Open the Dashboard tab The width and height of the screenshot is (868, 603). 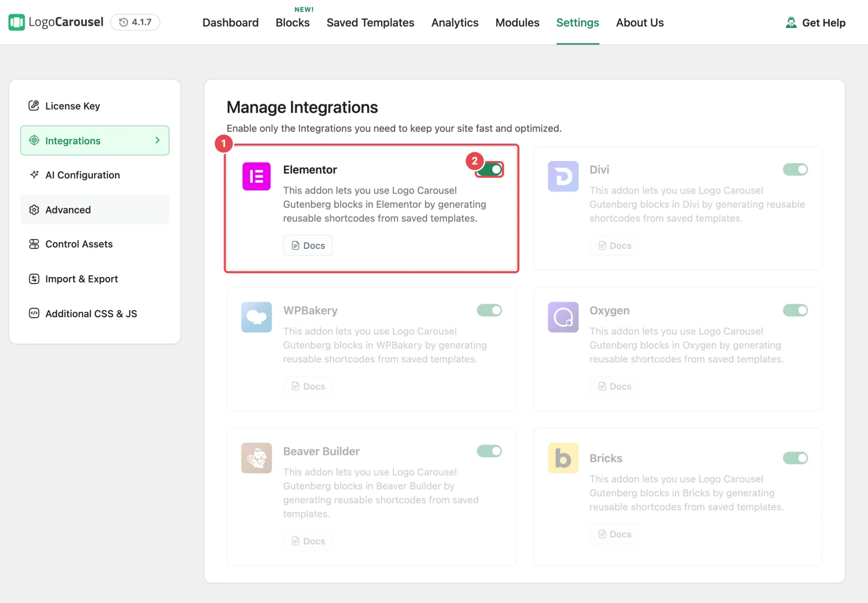click(x=231, y=23)
